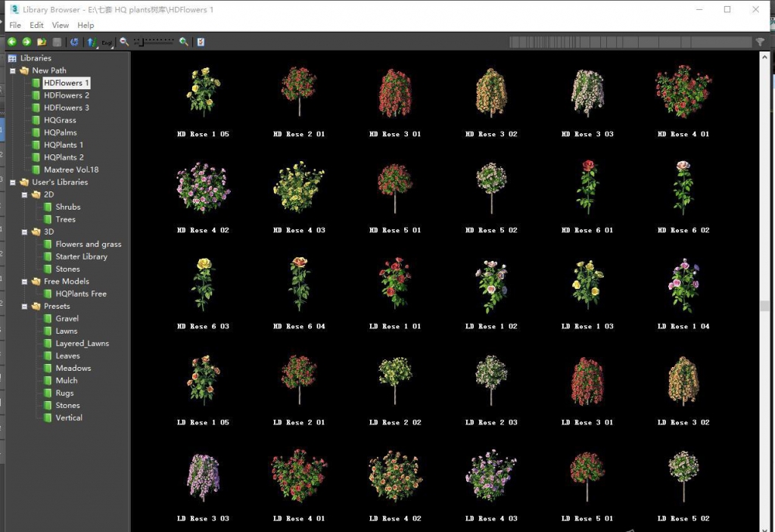The image size is (775, 532).
Task: Collapse the User's Libraries node
Action: (x=13, y=182)
